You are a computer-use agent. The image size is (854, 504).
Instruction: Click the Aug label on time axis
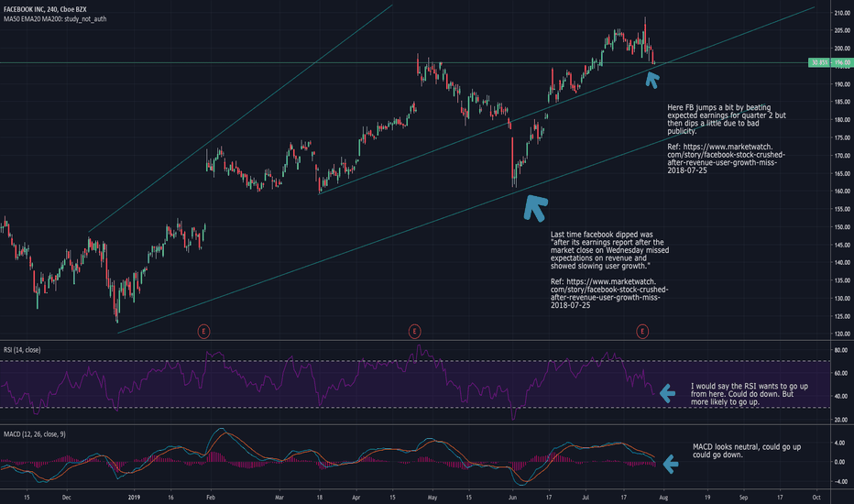click(663, 498)
